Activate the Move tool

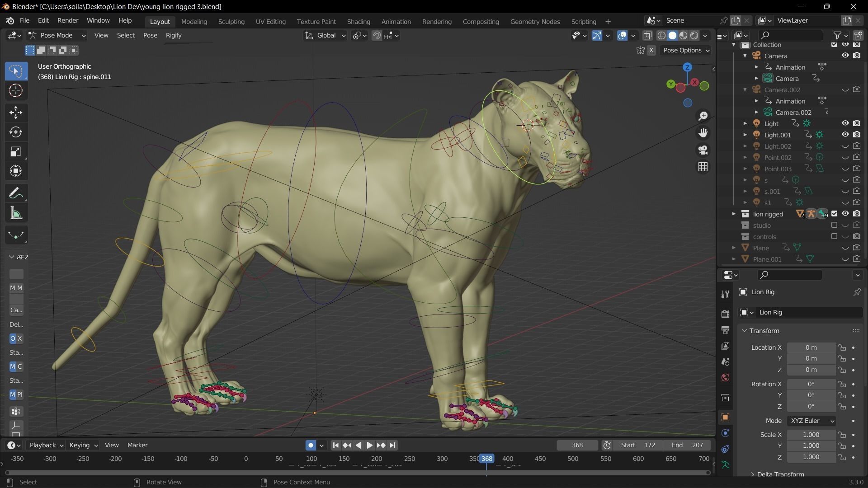click(x=16, y=113)
